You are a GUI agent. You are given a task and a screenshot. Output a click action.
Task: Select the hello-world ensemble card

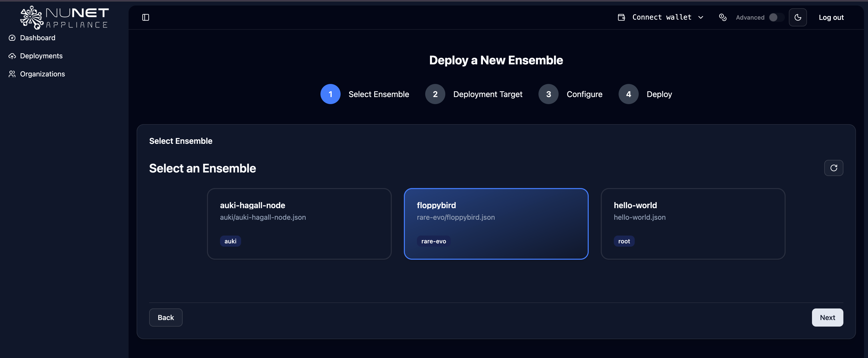tap(693, 224)
